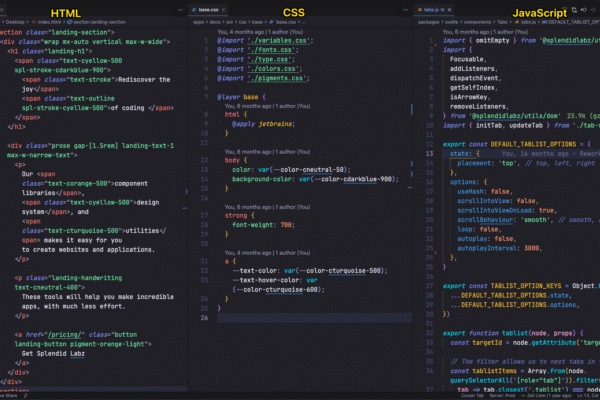This screenshot has height=400, width=600.
Task: Click the authorship code lens above the html rule
Action: (267, 106)
